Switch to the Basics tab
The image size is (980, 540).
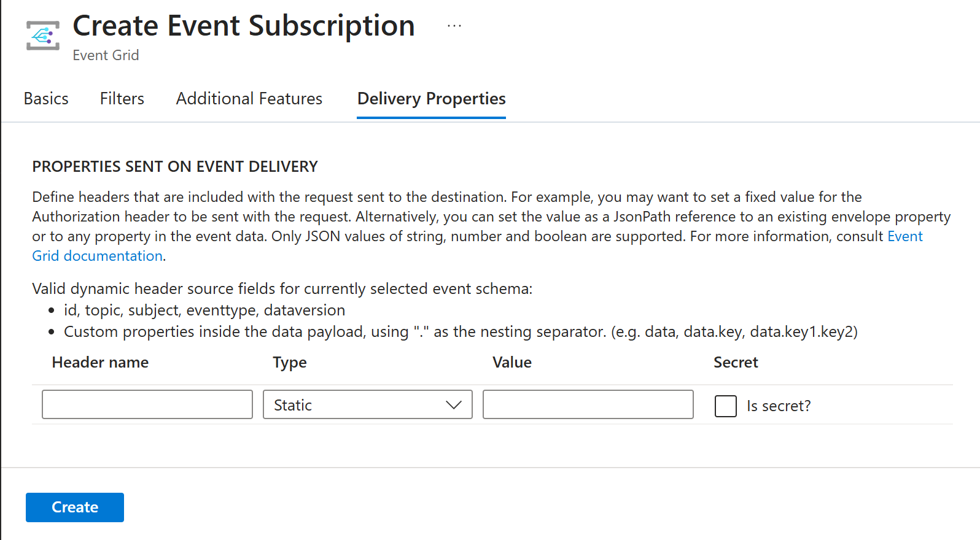[46, 99]
